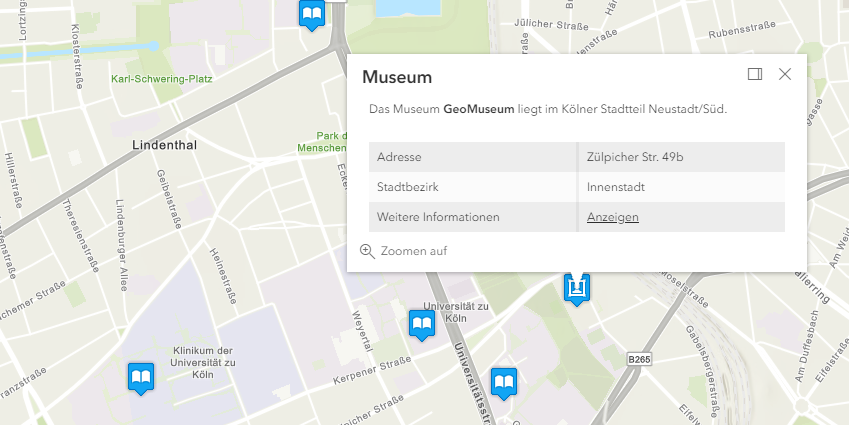Click the B265 road shield
Viewport: 849px width, 425px height.
pos(639,357)
